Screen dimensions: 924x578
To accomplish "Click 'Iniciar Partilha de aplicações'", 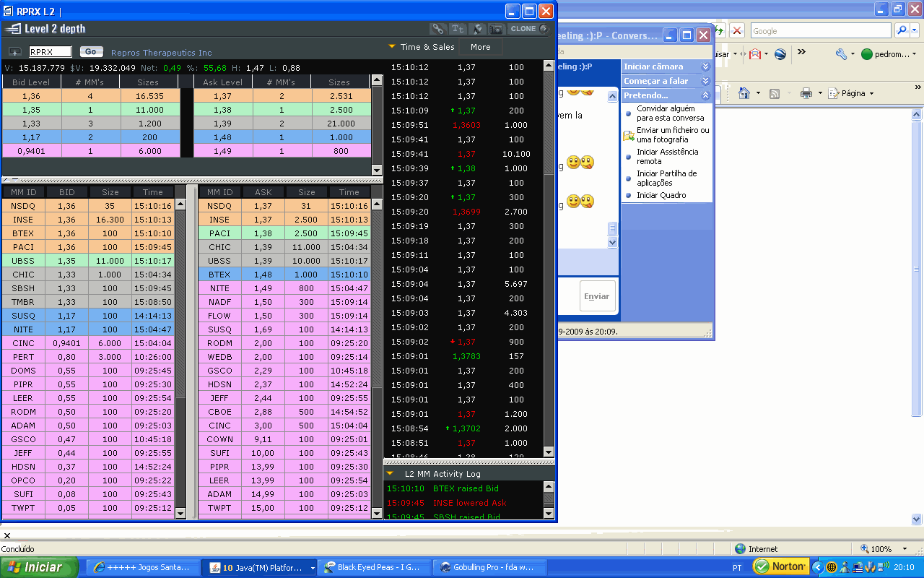I will click(x=666, y=178).
